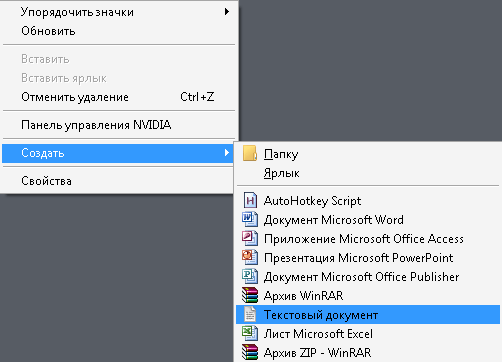Choose Обновить in the context menu
502x362 pixels.
pos(119,31)
